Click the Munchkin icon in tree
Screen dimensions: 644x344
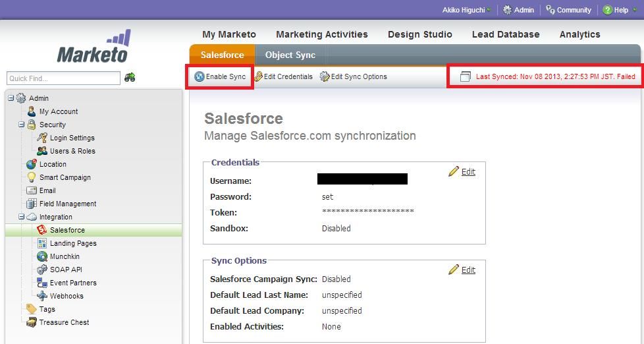pyautogui.click(x=42, y=256)
